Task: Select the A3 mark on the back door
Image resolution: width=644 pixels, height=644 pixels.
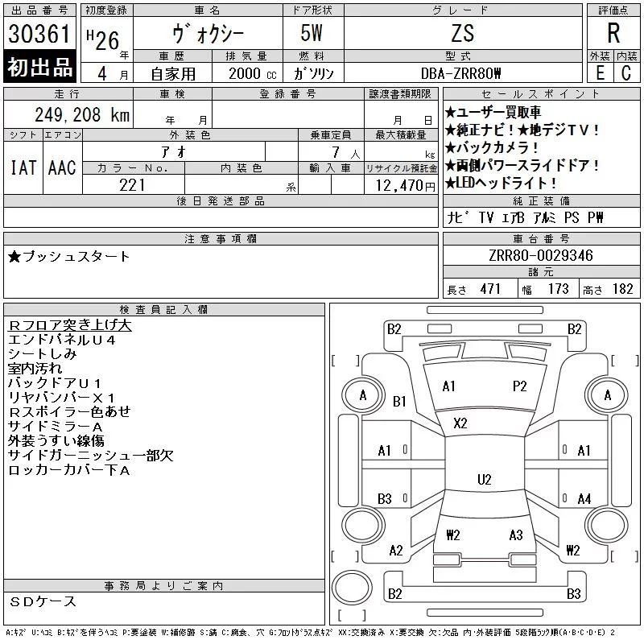Action: [x=516, y=535]
